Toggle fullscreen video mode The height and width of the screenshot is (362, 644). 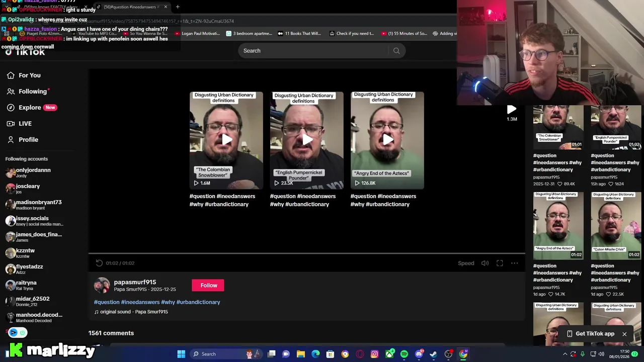(500, 263)
